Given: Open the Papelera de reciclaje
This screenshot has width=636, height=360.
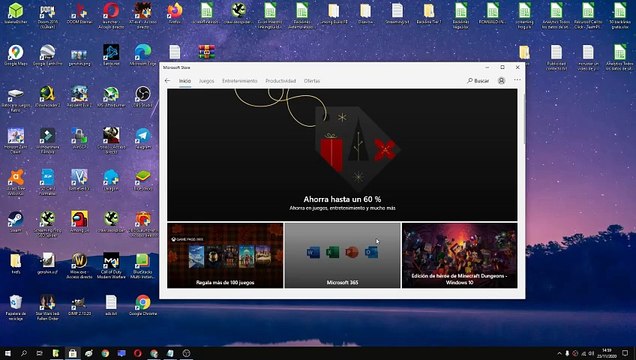Looking at the screenshot, I should pos(15,308).
